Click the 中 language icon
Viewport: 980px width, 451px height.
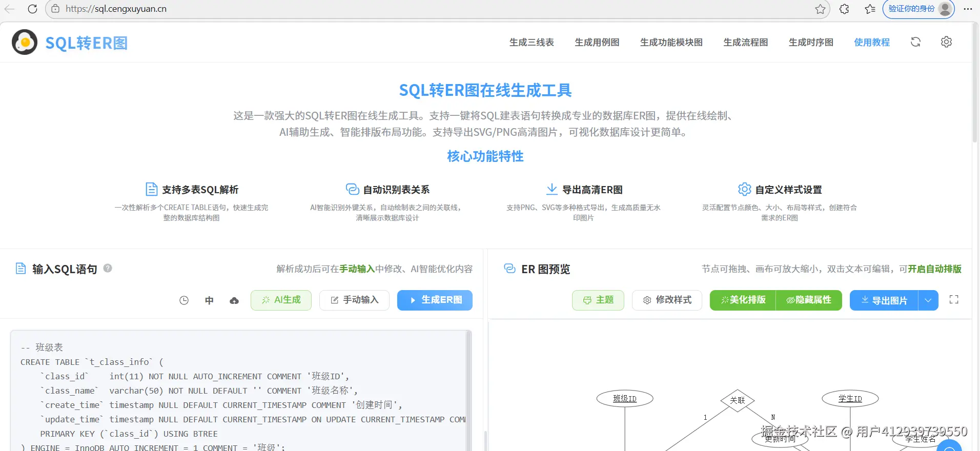(x=209, y=300)
